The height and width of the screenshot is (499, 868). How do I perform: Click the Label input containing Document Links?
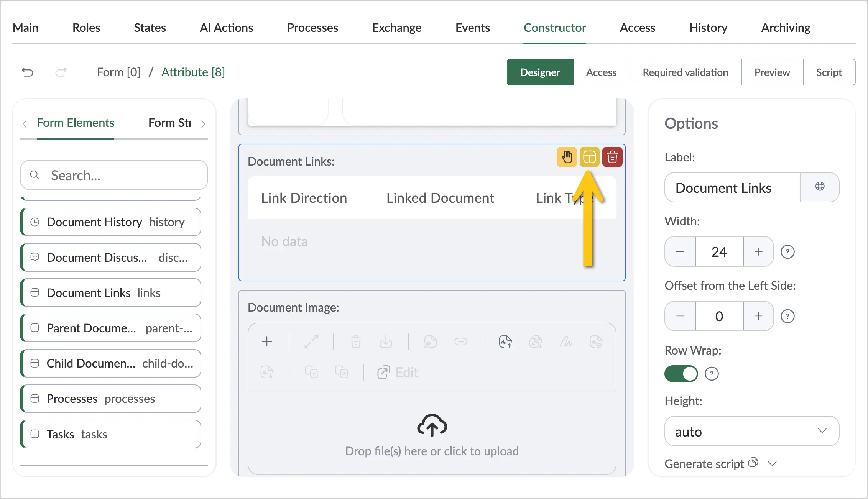click(733, 187)
